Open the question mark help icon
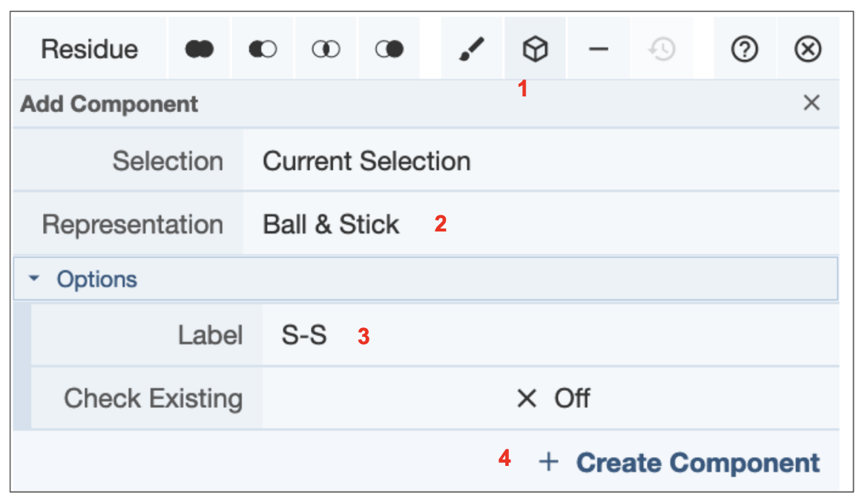The height and width of the screenshot is (503, 868). [x=744, y=50]
